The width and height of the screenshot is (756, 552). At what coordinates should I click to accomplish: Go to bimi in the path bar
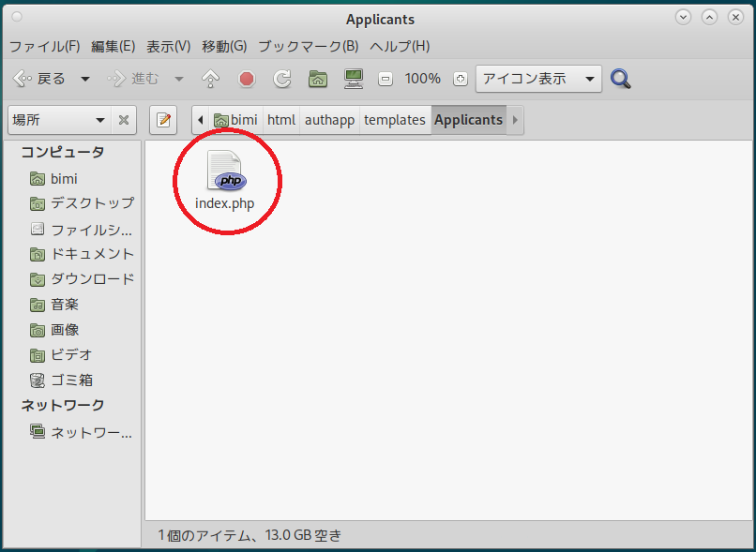(235, 120)
